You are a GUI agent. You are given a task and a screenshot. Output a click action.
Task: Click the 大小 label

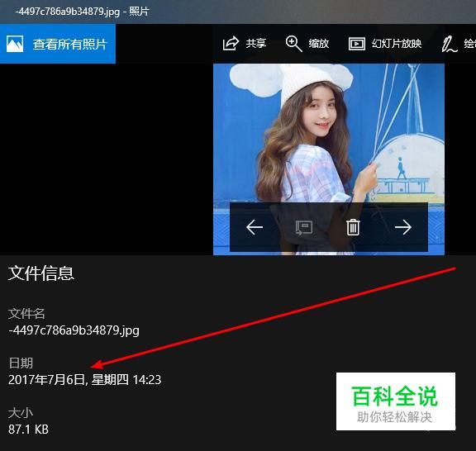pyautogui.click(x=21, y=413)
